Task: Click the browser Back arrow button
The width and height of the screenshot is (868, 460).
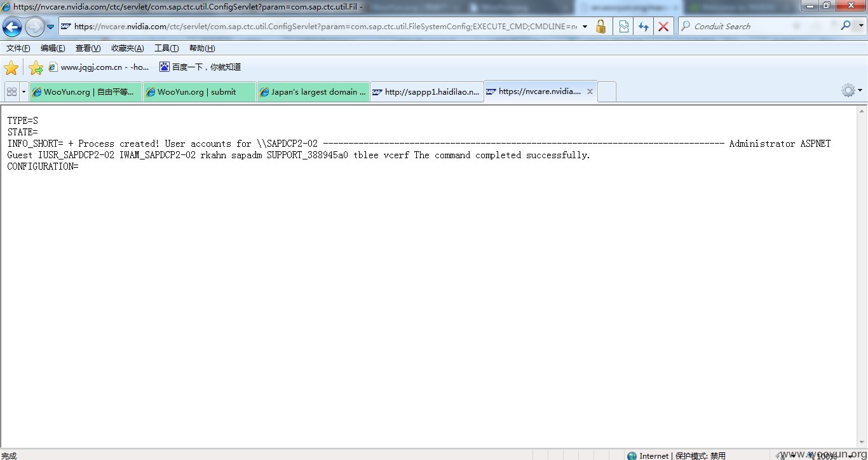Action: point(12,27)
